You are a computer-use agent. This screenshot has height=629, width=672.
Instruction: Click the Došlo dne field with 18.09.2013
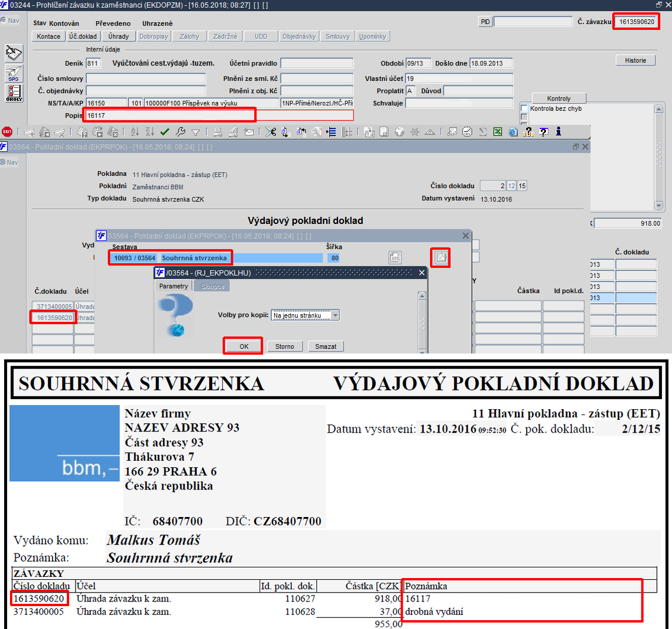point(491,63)
